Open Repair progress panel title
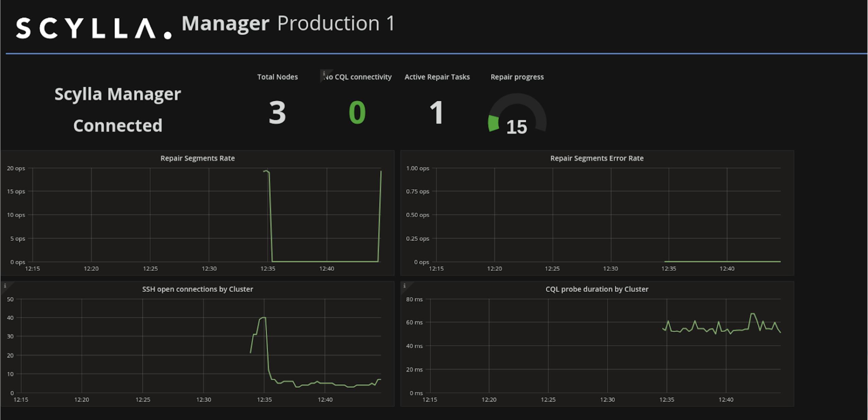The width and height of the screenshot is (868, 420). pyautogui.click(x=517, y=77)
